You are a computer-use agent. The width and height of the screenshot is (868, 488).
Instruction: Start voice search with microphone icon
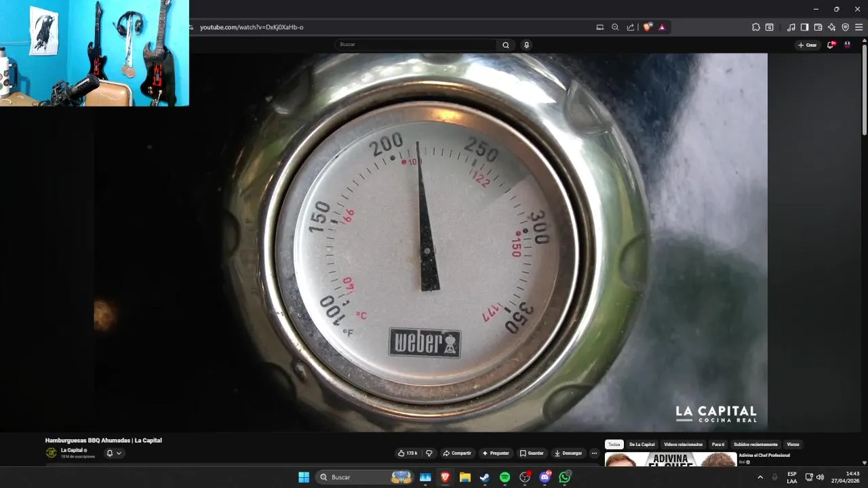[x=526, y=45]
